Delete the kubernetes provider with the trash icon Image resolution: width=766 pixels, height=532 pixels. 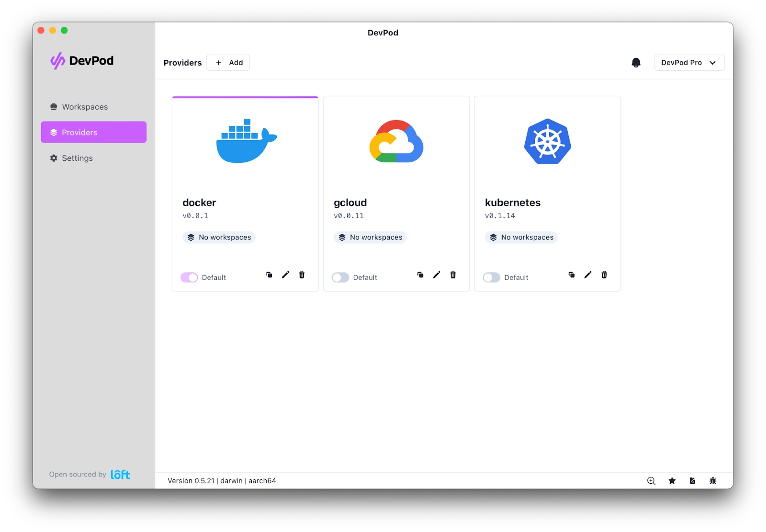[604, 275]
